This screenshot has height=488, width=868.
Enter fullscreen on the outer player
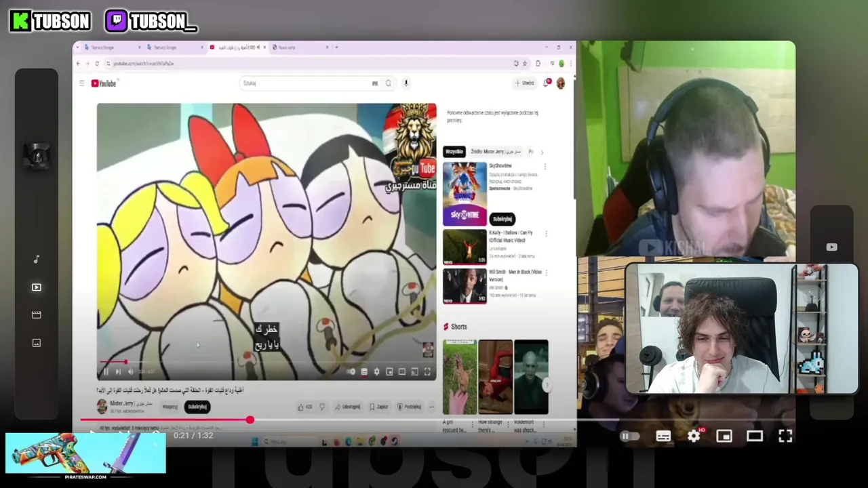[x=785, y=436]
